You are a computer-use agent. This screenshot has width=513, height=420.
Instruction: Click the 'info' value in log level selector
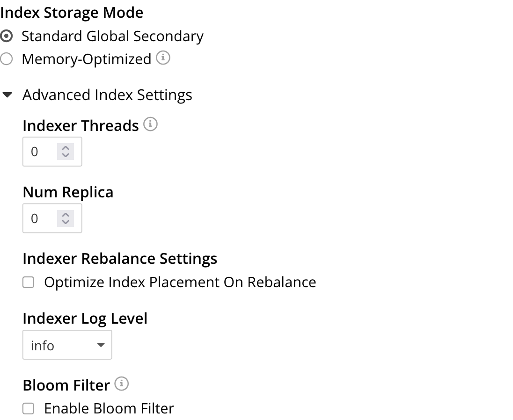(42, 345)
